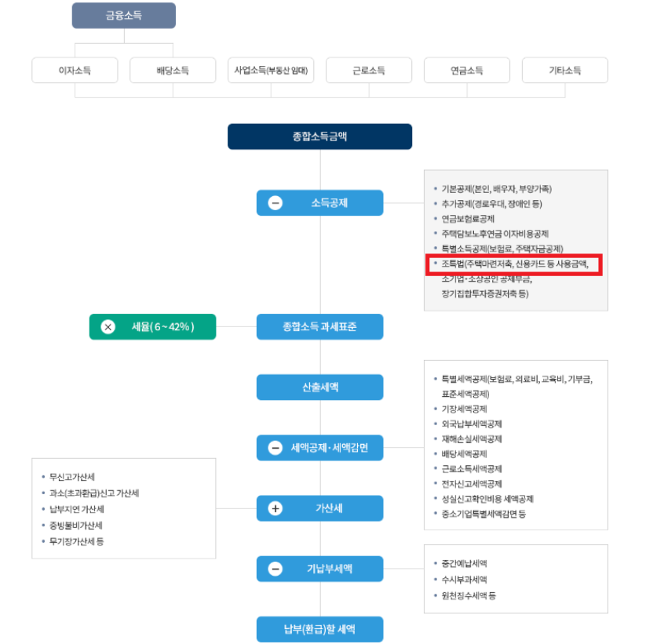Click 전자신고세액공제 item
The height and width of the screenshot is (644, 653).
click(x=472, y=484)
